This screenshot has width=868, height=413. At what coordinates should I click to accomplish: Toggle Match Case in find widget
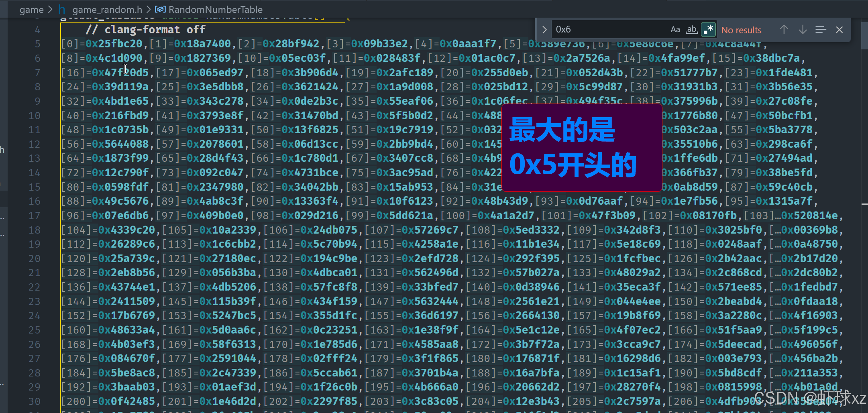coord(675,30)
